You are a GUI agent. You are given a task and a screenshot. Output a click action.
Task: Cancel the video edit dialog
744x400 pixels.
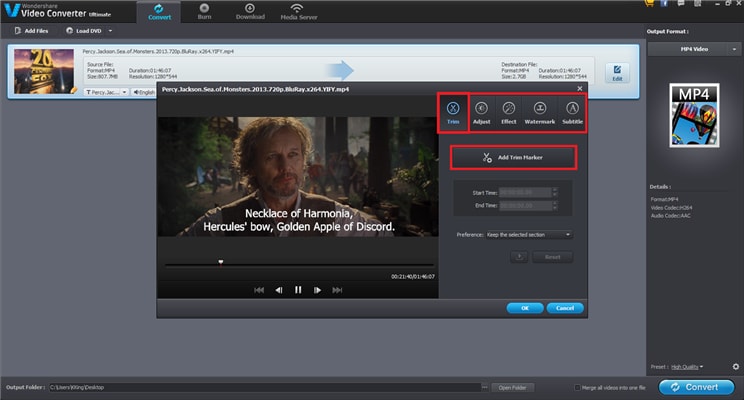point(565,308)
